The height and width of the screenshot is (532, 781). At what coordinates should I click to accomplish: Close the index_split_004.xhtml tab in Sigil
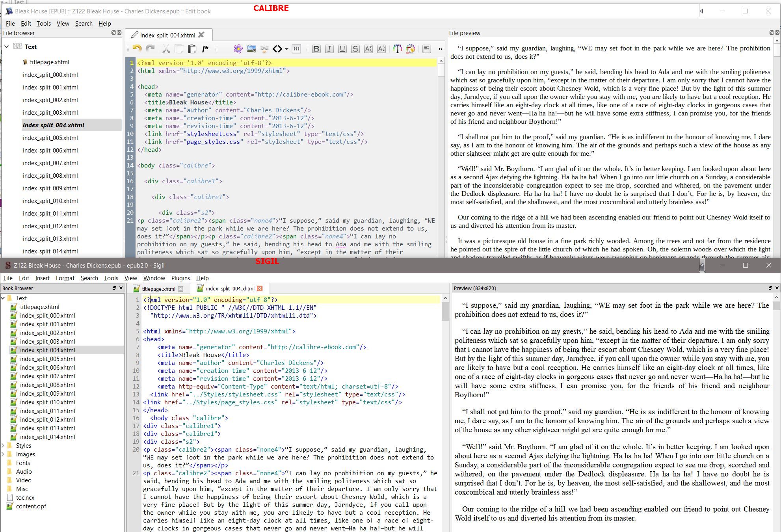tap(260, 289)
